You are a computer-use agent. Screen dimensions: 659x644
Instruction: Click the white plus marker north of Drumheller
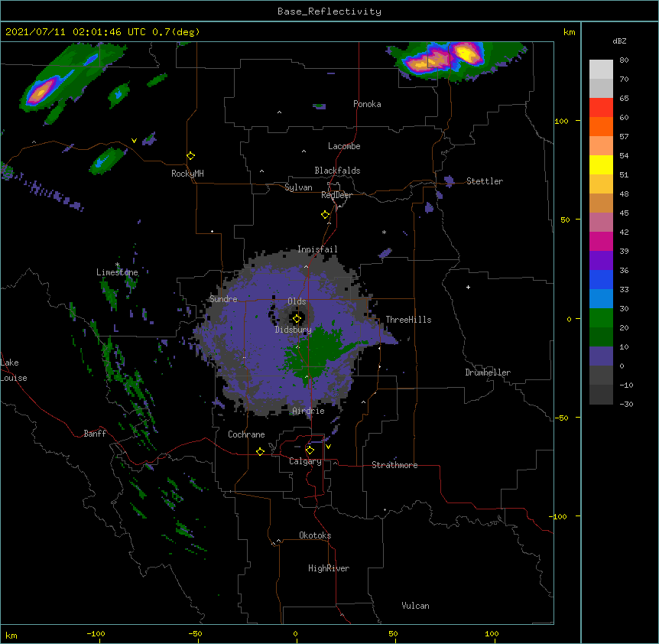[x=468, y=287]
